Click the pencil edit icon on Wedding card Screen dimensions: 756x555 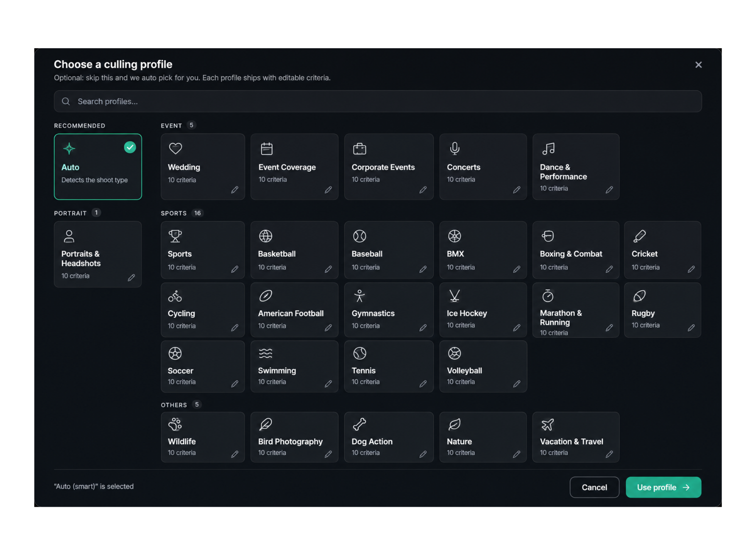tap(235, 190)
